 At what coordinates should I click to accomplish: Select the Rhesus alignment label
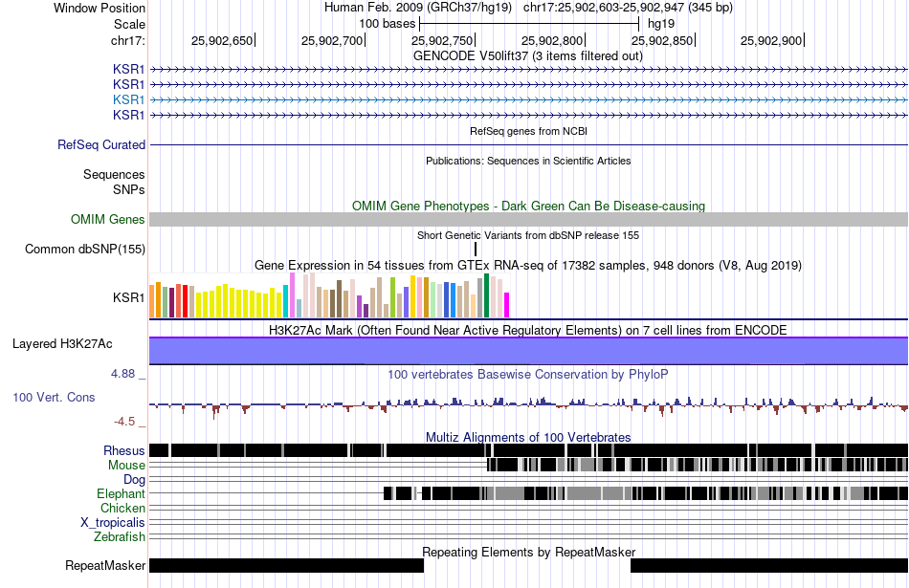[x=124, y=450]
